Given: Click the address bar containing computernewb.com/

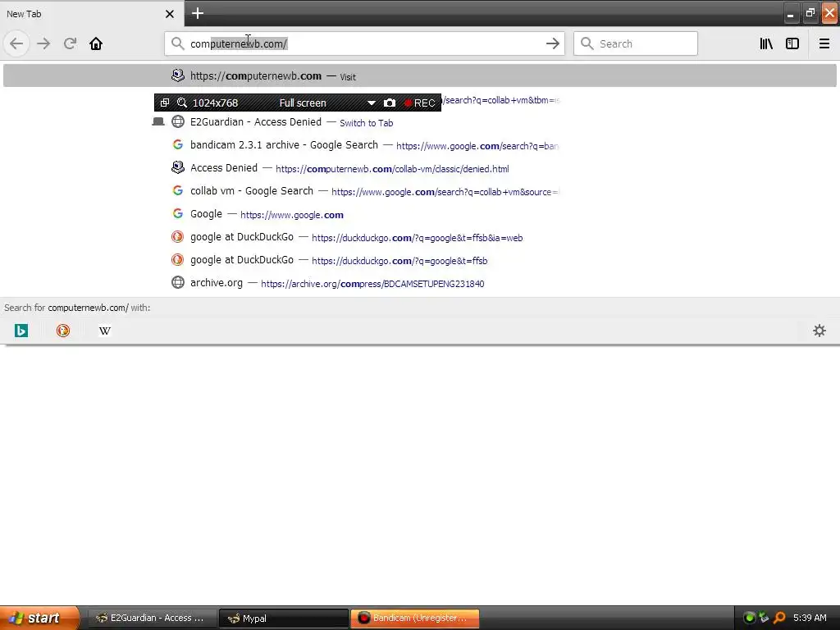Looking at the screenshot, I should [x=364, y=43].
